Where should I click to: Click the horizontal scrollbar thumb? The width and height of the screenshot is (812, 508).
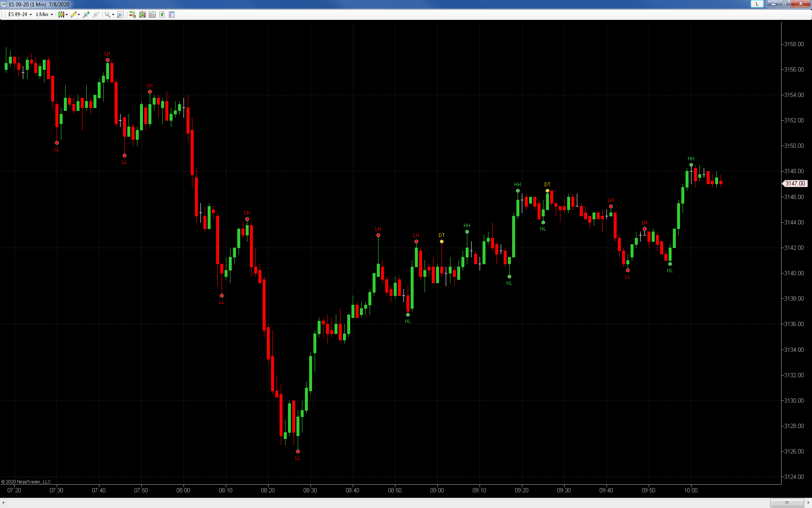(787, 502)
